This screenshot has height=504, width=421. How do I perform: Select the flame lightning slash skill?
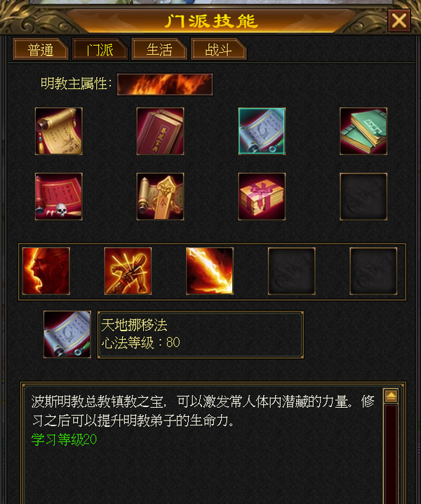210,271
